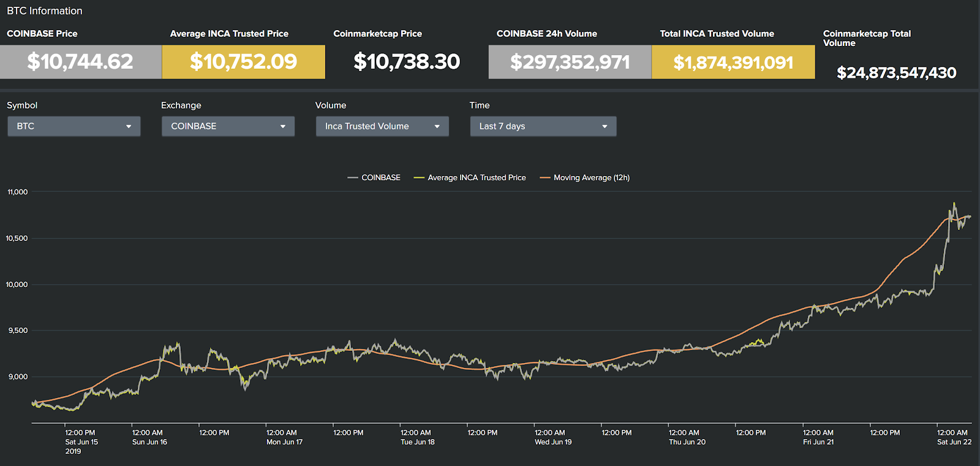Click the 12:00 AM Wed Jun 19 axis label
The width and height of the screenshot is (980, 466).
(552, 437)
